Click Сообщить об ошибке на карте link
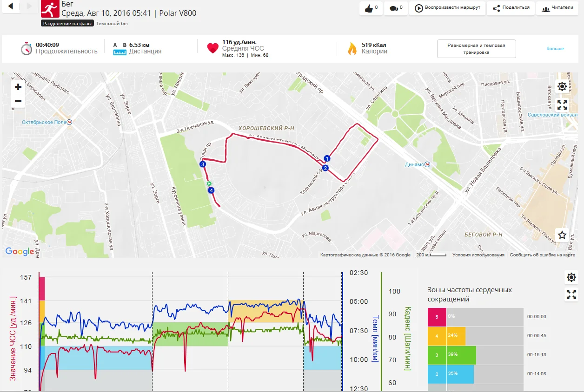 point(542,255)
